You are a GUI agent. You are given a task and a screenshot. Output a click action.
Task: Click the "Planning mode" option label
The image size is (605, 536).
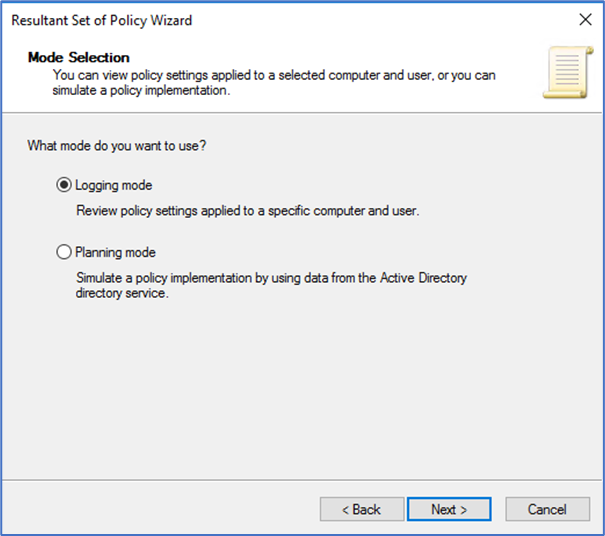pos(116,253)
